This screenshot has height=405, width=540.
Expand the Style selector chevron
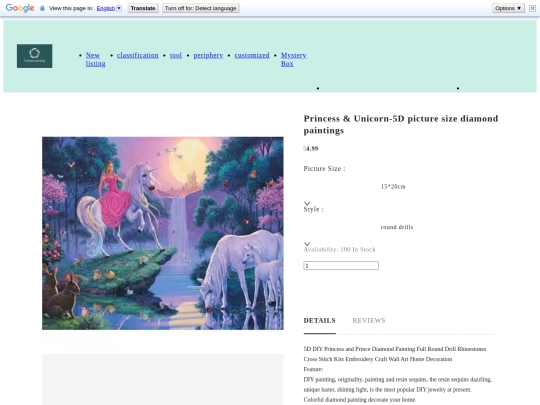click(x=307, y=244)
